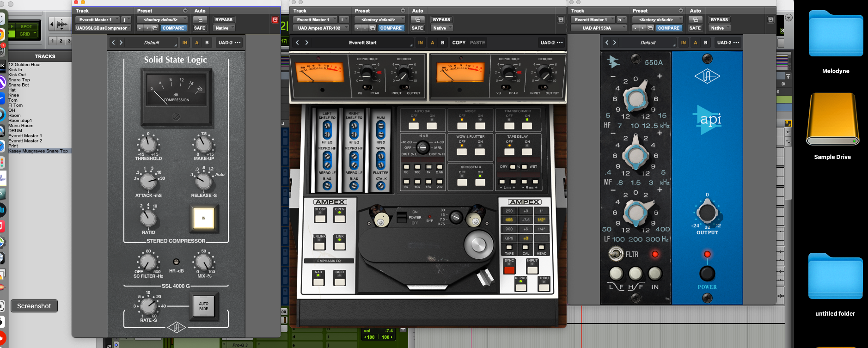868x348 pixels.
Task: Click COMPARE in the Ampex ATR-102 header
Action: point(391,28)
